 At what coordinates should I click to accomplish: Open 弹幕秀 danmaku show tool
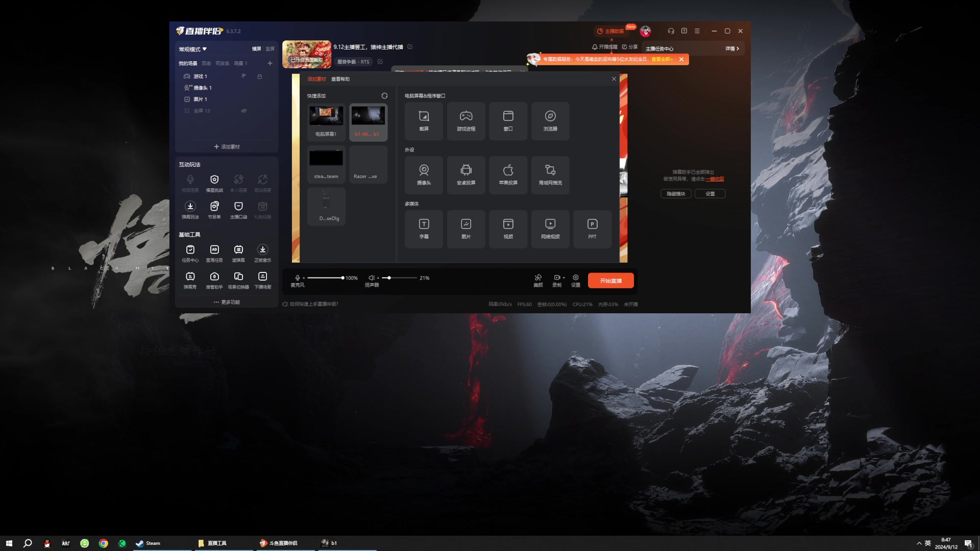[190, 280]
